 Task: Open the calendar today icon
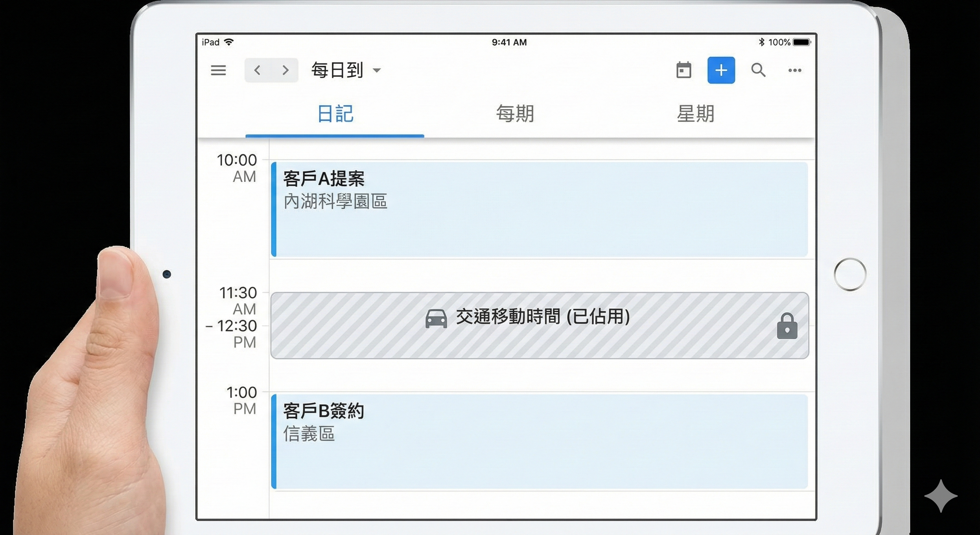tap(683, 70)
